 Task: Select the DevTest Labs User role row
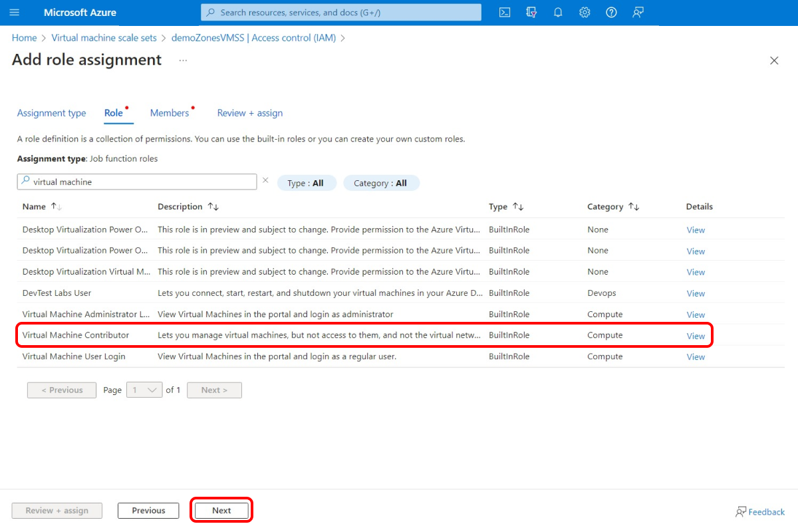266,293
